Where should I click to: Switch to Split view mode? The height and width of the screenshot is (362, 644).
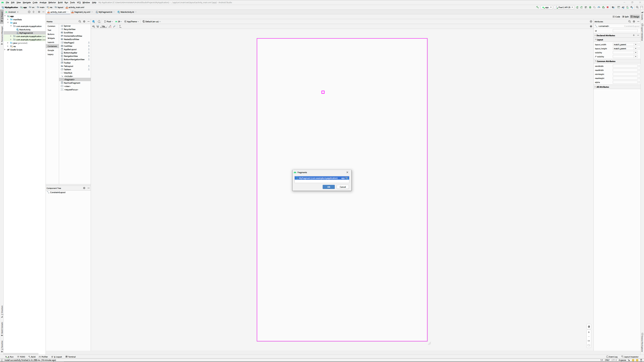point(625,17)
